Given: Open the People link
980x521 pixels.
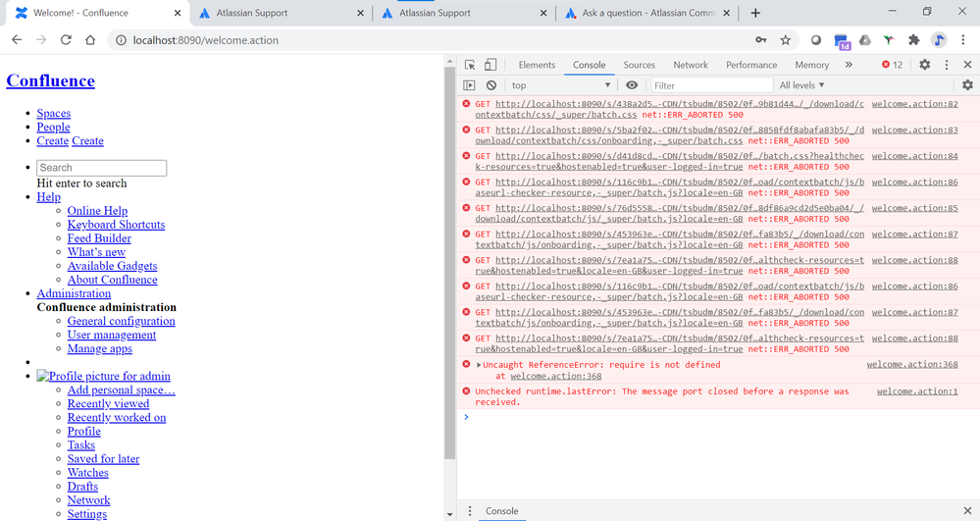Looking at the screenshot, I should click(53, 127).
